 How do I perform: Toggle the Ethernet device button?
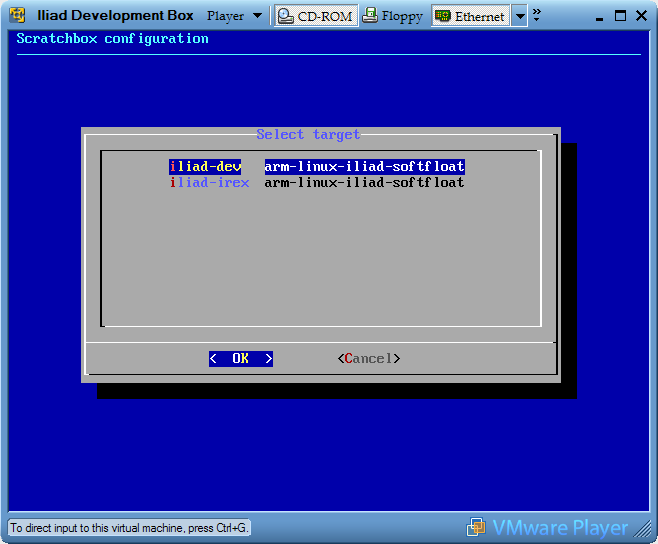[x=470, y=16]
